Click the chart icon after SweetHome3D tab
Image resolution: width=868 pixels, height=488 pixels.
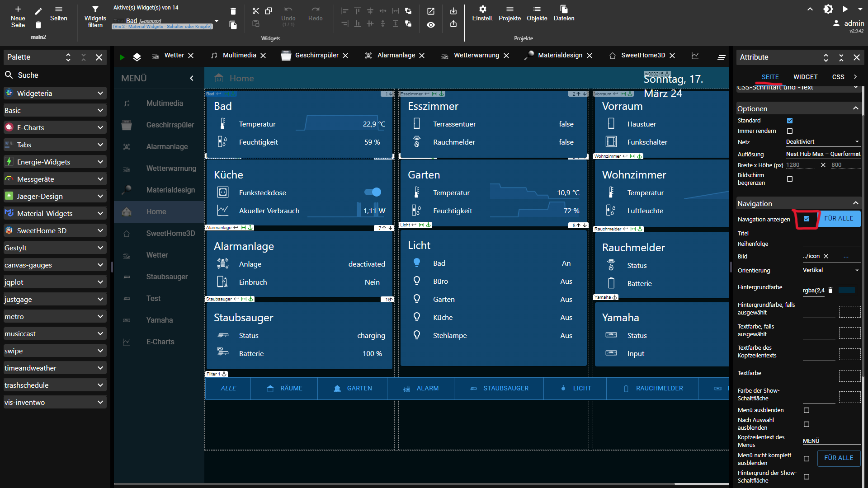click(x=695, y=56)
